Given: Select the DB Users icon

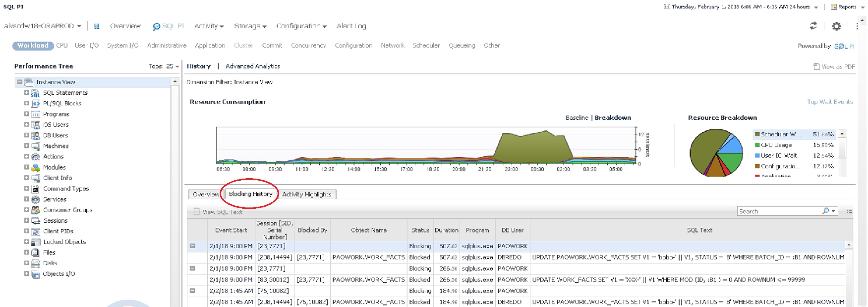Looking at the screenshot, I should pos(35,135).
